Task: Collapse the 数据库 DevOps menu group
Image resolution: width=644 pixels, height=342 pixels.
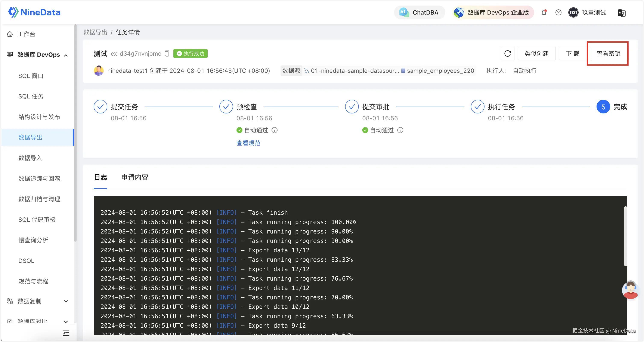Action: click(66, 55)
